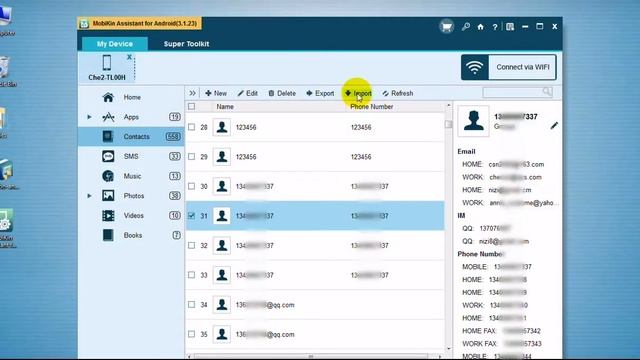
Task: Click avatar icon of contact row 34
Action: [x=222, y=304]
